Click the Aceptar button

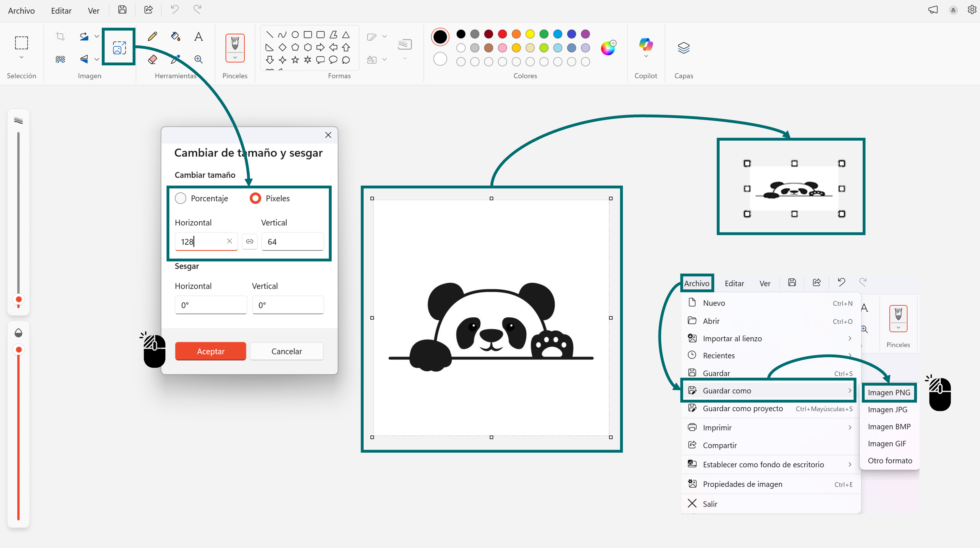[x=210, y=351]
